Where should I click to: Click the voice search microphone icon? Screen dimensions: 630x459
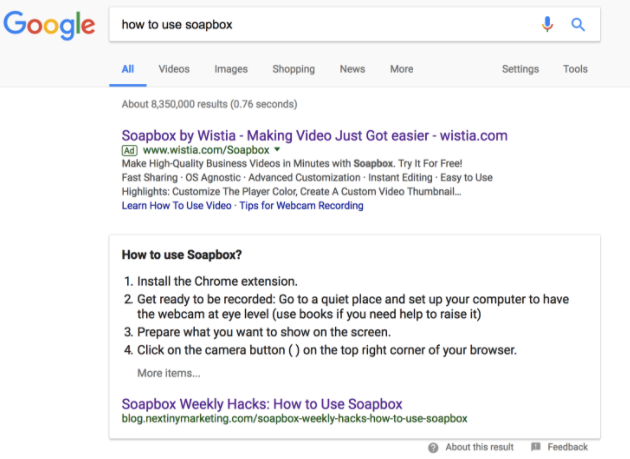[547, 24]
